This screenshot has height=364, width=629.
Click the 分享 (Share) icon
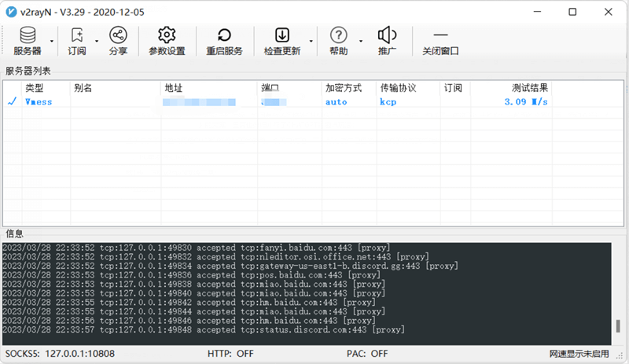[x=118, y=35]
